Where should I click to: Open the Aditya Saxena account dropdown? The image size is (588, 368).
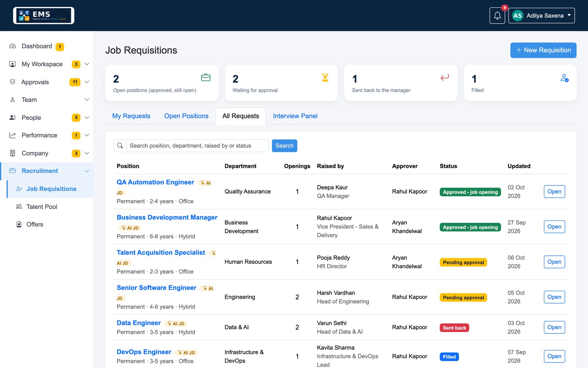coord(541,15)
